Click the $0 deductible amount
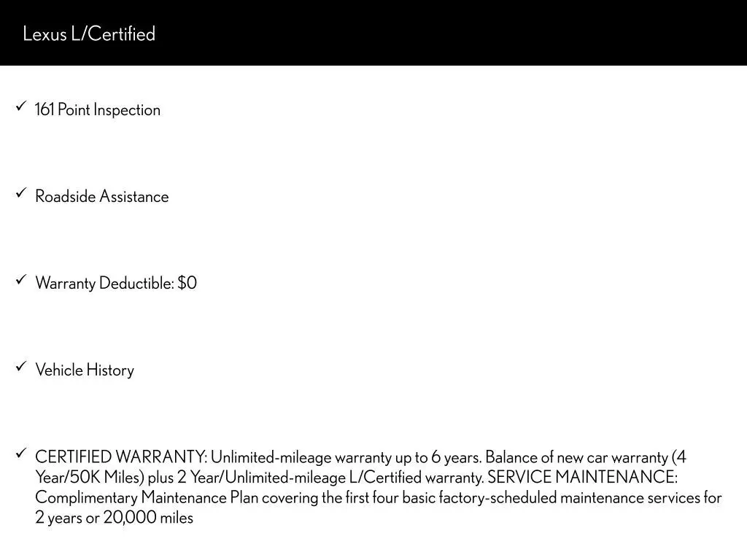Viewport: 747px width, 560px height. [x=187, y=284]
